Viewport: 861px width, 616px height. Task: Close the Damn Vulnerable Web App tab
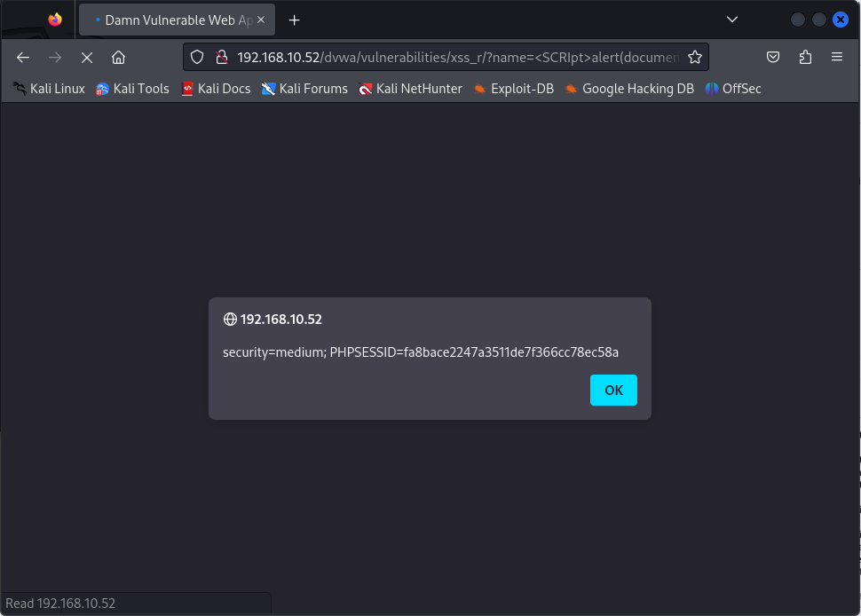click(261, 20)
